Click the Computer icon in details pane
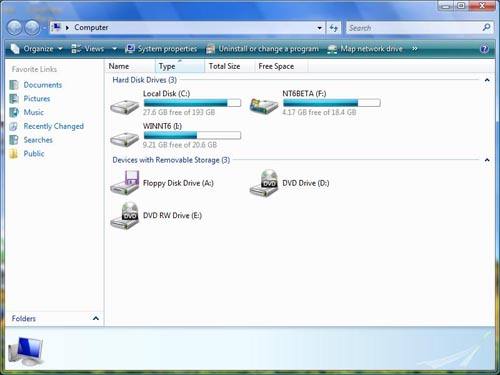Screen dimensions: 500x375 click(x=25, y=351)
